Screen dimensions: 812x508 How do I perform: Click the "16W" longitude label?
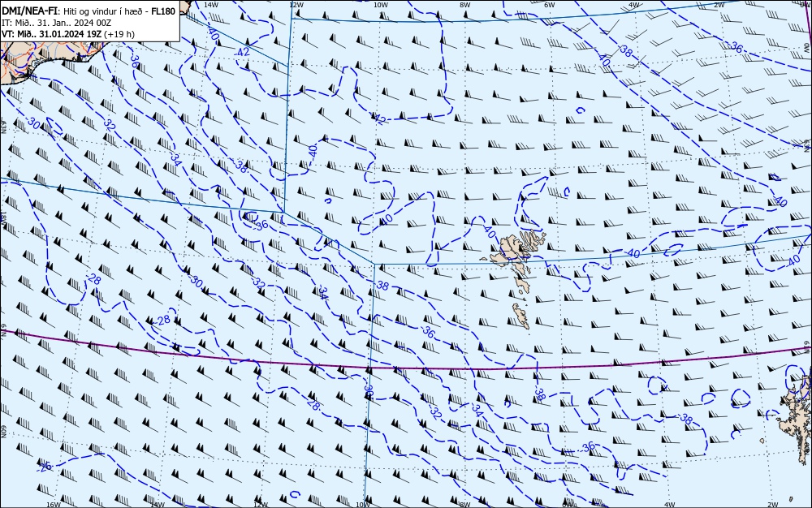click(54, 505)
